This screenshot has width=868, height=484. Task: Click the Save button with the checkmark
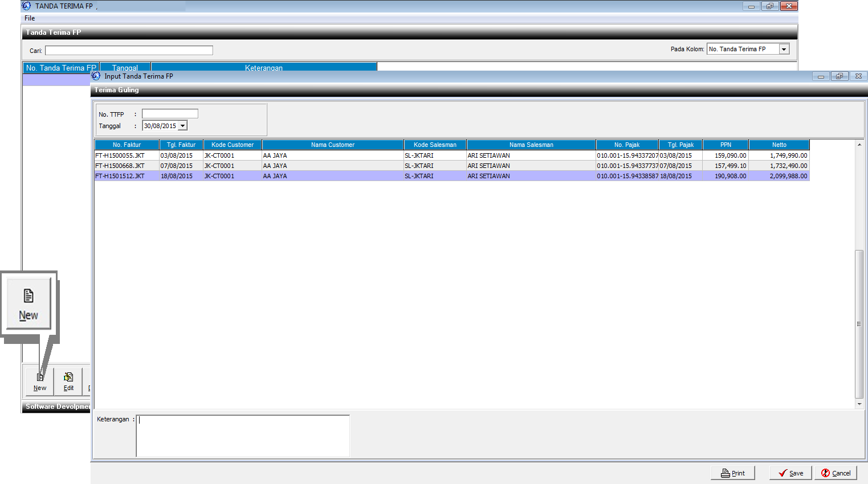[790, 473]
